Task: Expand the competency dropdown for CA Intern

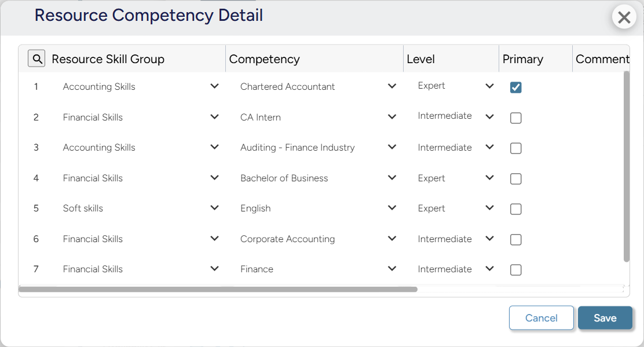Action: [x=392, y=118]
